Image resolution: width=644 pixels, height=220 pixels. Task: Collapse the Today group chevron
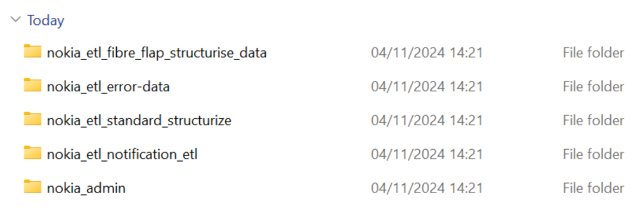(x=16, y=19)
